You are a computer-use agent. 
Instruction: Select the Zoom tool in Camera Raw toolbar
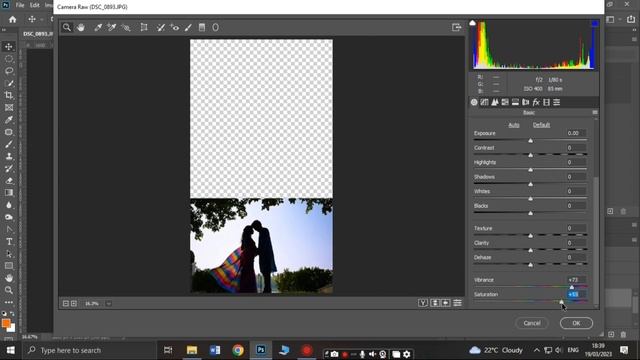pos(67,27)
